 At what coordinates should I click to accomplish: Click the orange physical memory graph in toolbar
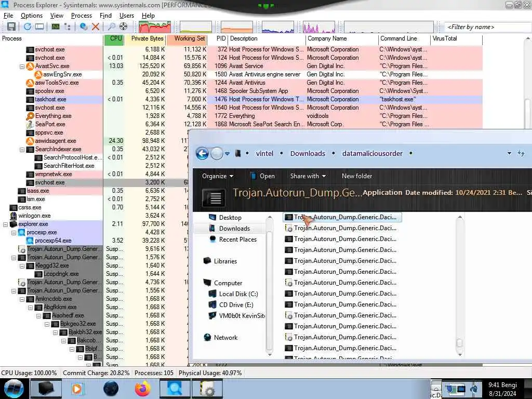click(x=237, y=27)
